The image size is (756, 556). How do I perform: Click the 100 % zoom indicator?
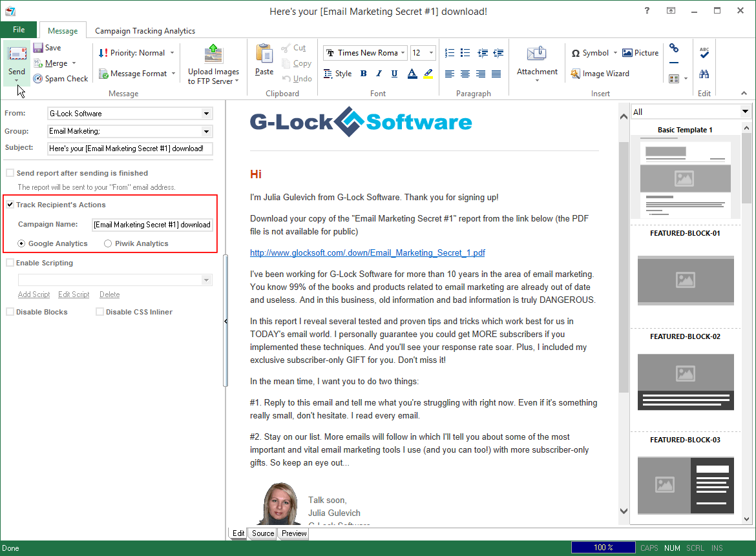point(603,548)
